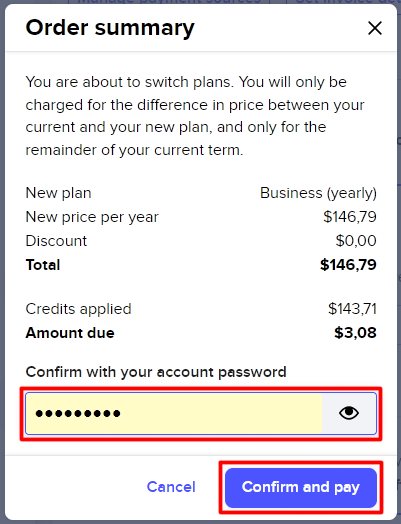Select the Business (yearly) plan value
401x524 pixels.
point(318,193)
